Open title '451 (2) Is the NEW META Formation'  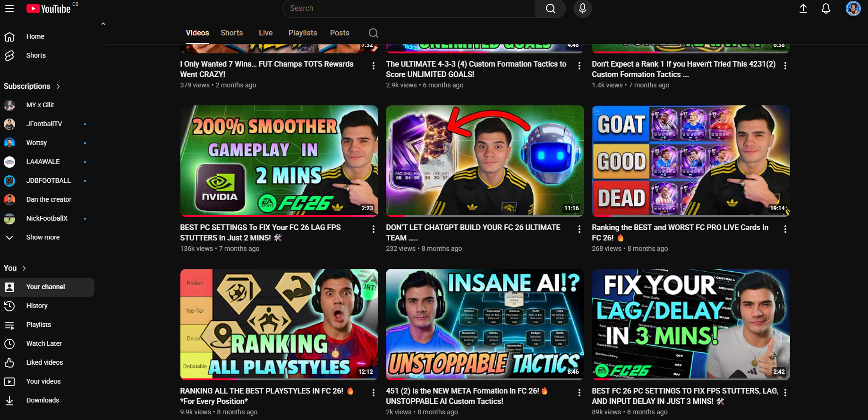467,396
